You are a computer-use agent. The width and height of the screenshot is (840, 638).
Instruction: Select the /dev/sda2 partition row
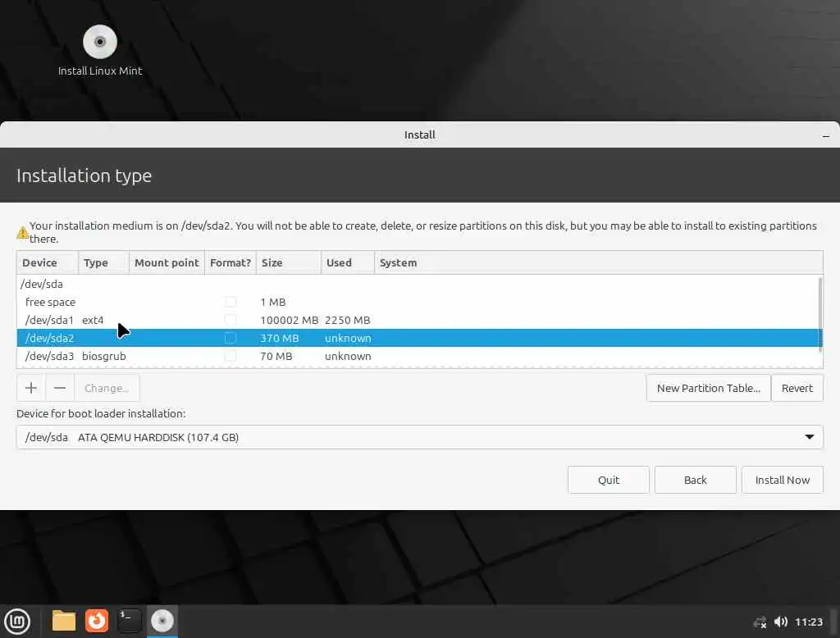(x=418, y=338)
